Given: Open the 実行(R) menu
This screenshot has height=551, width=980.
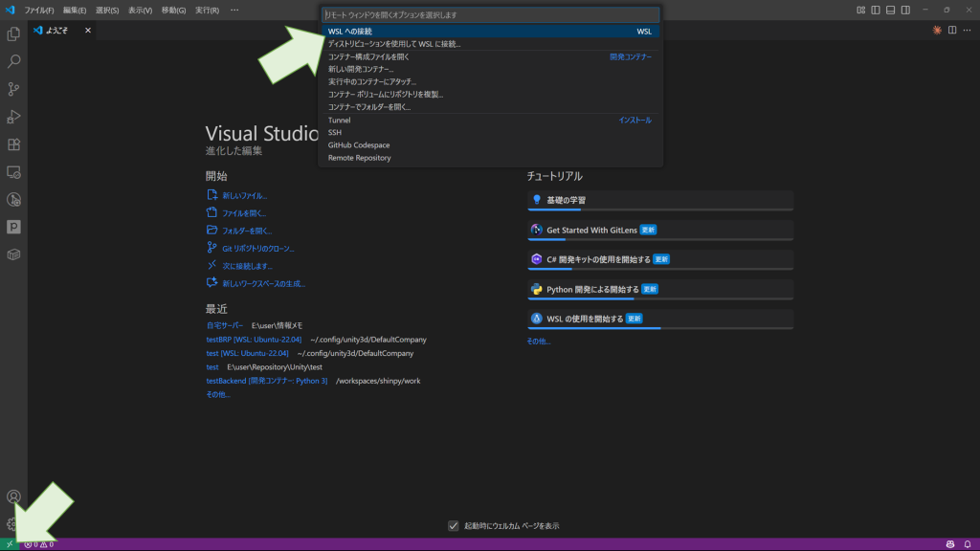Looking at the screenshot, I should [x=207, y=10].
